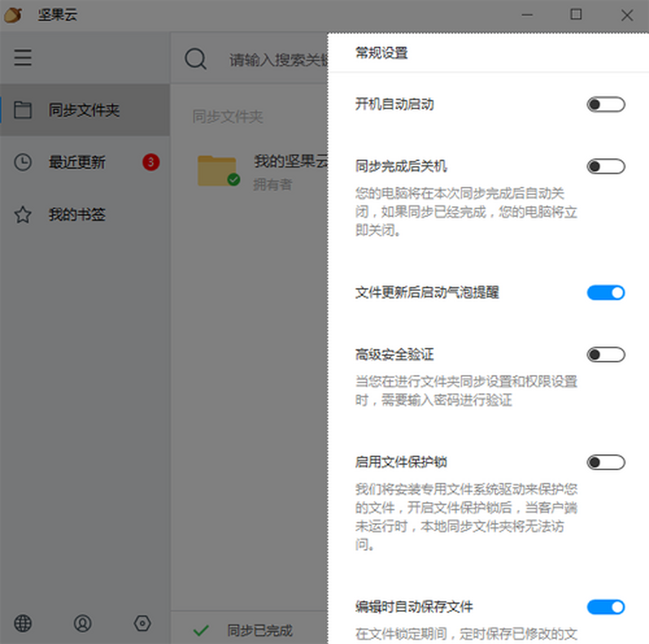Click the globe icon in bottom bar
649x644 pixels.
(x=23, y=623)
